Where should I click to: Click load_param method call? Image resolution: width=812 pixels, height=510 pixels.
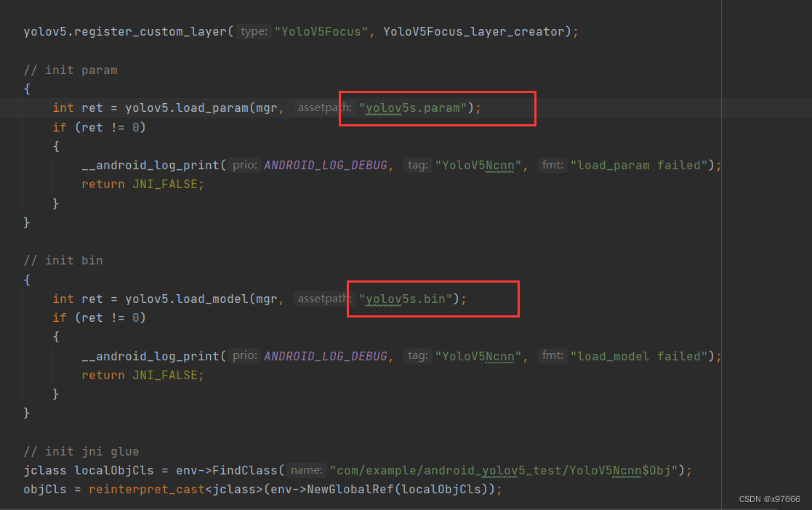(212, 108)
